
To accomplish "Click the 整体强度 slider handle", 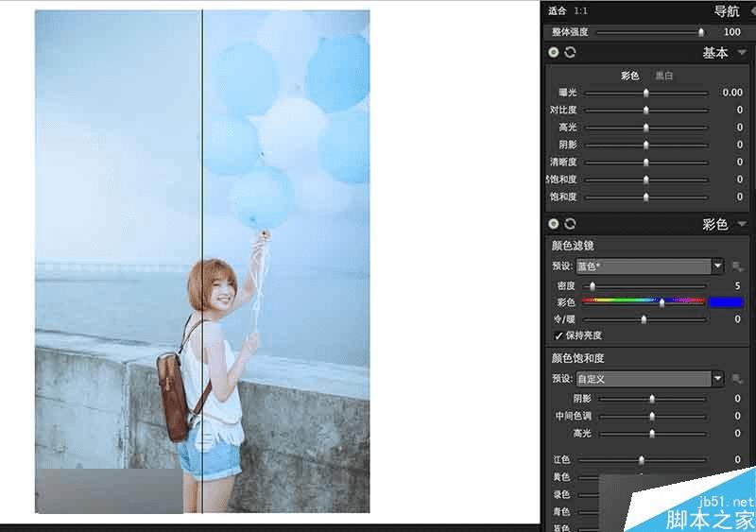I will pyautogui.click(x=701, y=32).
